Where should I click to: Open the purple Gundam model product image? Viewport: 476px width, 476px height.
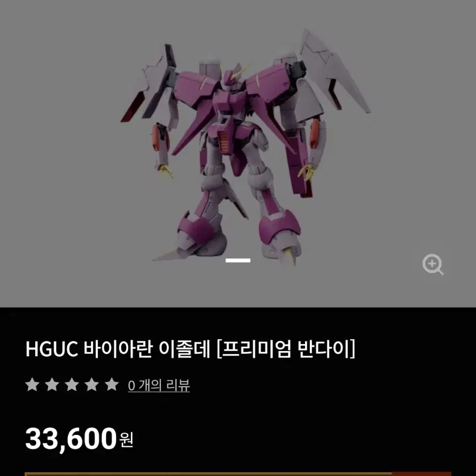point(245,147)
